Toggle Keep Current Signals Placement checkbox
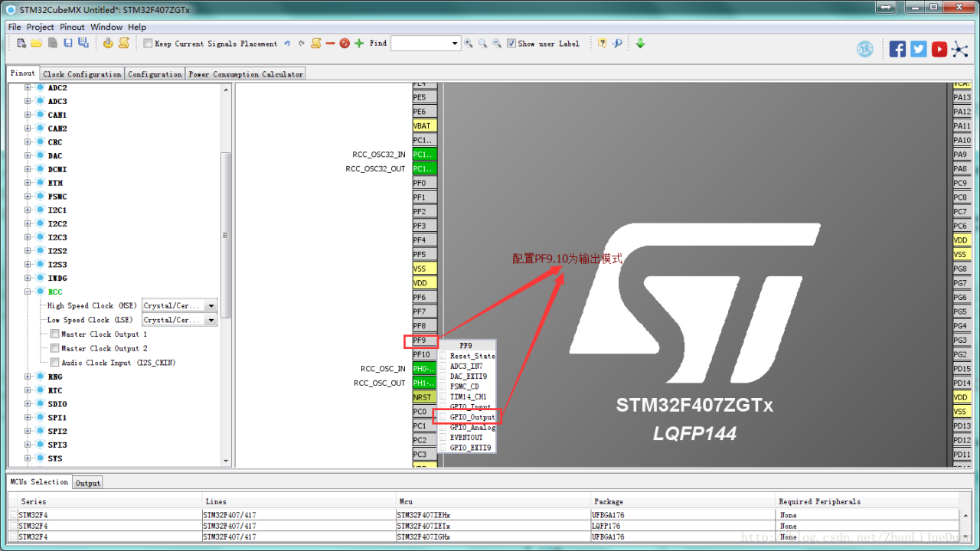 [148, 44]
